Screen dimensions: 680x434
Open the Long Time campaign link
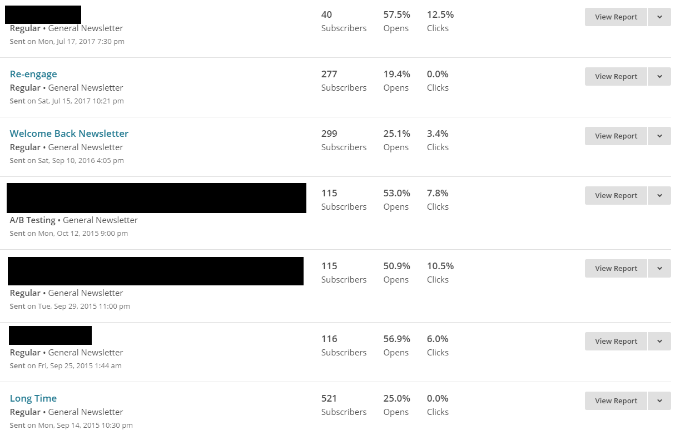pyautogui.click(x=33, y=398)
